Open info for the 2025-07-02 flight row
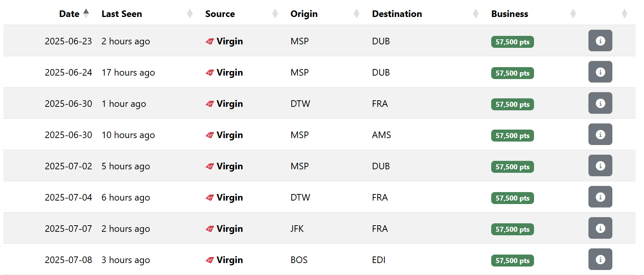The height and width of the screenshot is (275, 644). [600, 165]
